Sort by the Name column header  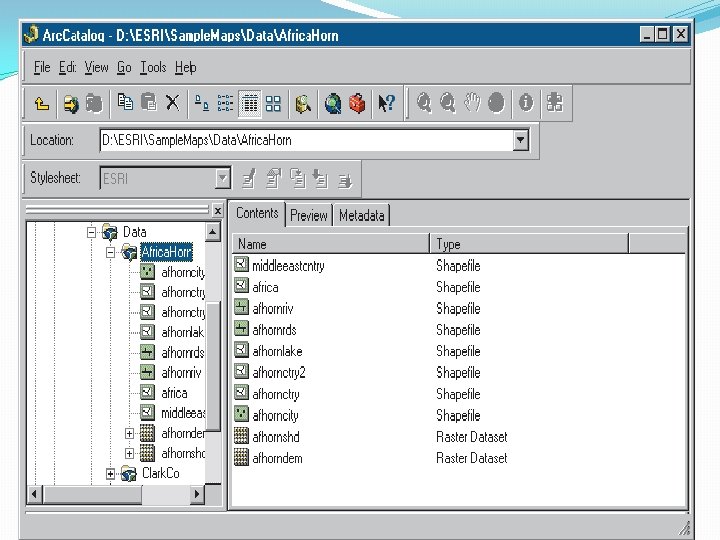tap(331, 244)
